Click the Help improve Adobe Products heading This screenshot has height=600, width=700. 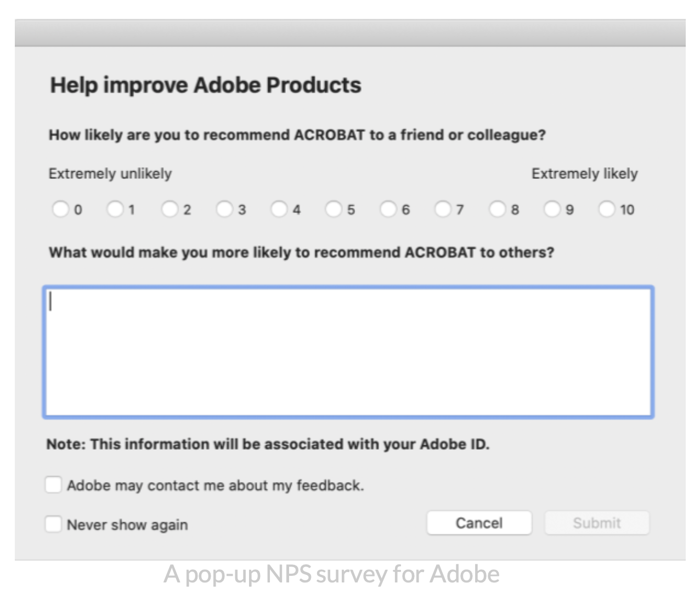[206, 86]
